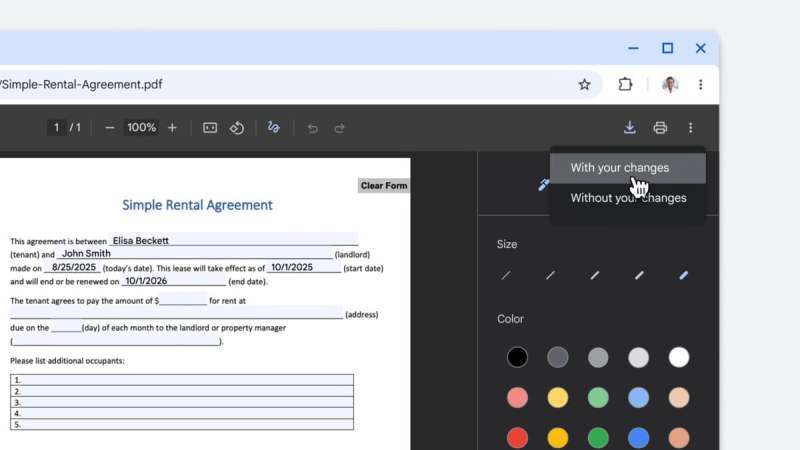Pick the dark gray color swatch
Image resolution: width=800 pixels, height=450 pixels.
(558, 357)
